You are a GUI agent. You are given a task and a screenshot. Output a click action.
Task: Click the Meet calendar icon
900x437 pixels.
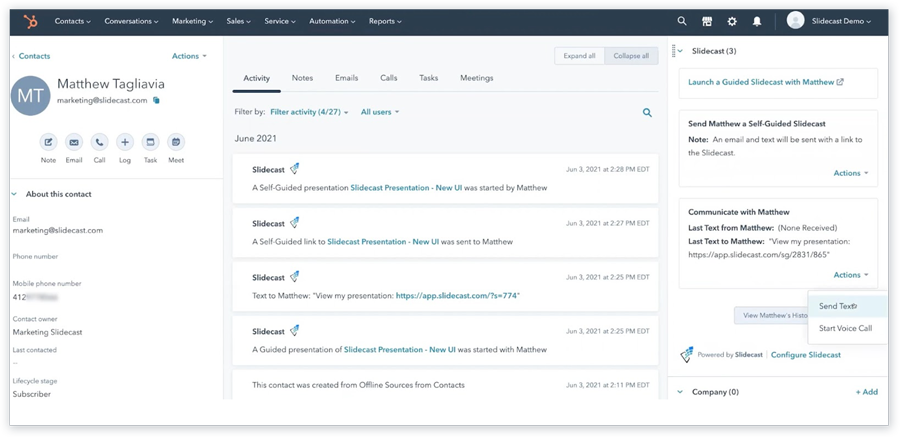(176, 142)
